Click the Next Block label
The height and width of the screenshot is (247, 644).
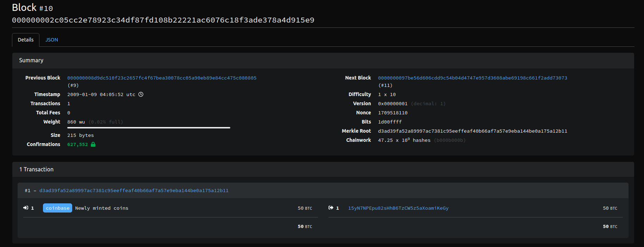tap(358, 78)
